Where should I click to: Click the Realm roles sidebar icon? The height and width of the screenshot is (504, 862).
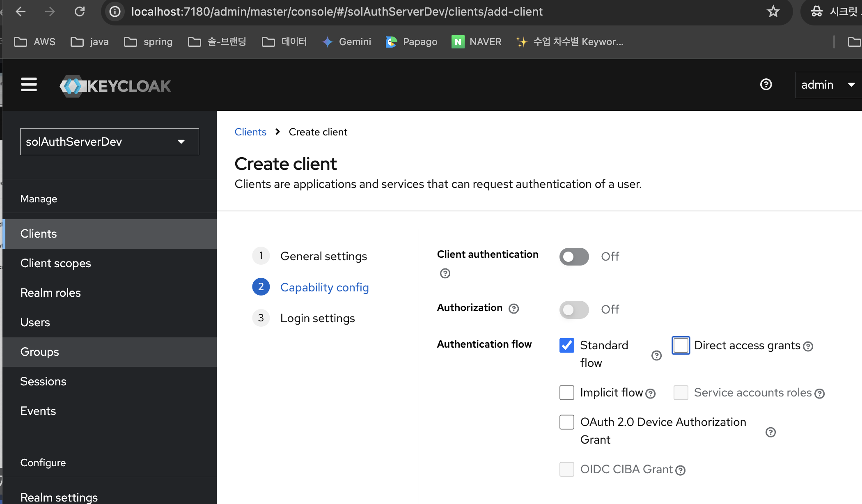51,293
